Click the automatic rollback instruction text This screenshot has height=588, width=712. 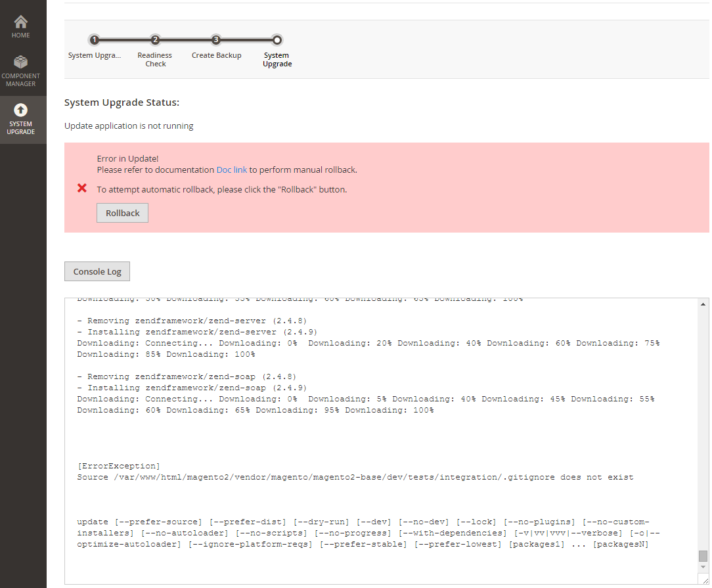(x=221, y=189)
